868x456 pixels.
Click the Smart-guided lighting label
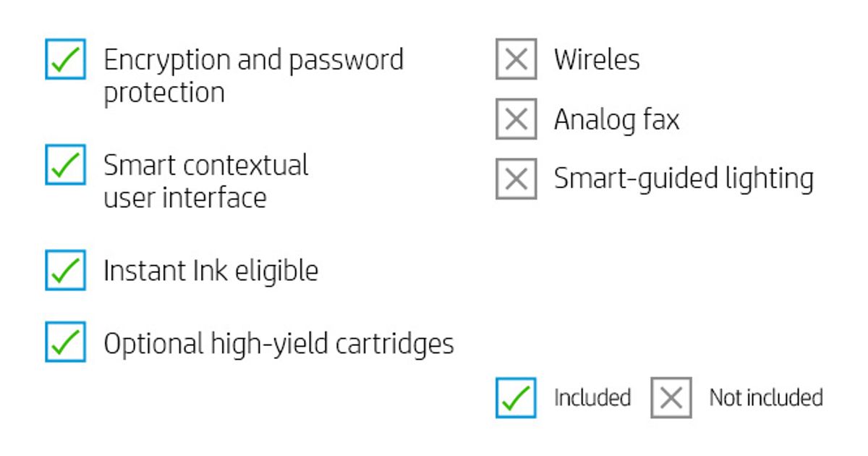(x=684, y=179)
